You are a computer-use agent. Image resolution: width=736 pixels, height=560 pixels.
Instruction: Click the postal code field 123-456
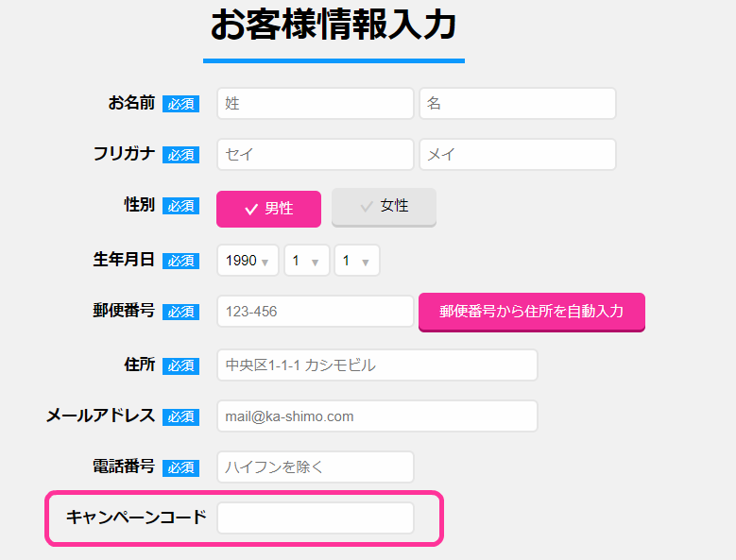315,312
